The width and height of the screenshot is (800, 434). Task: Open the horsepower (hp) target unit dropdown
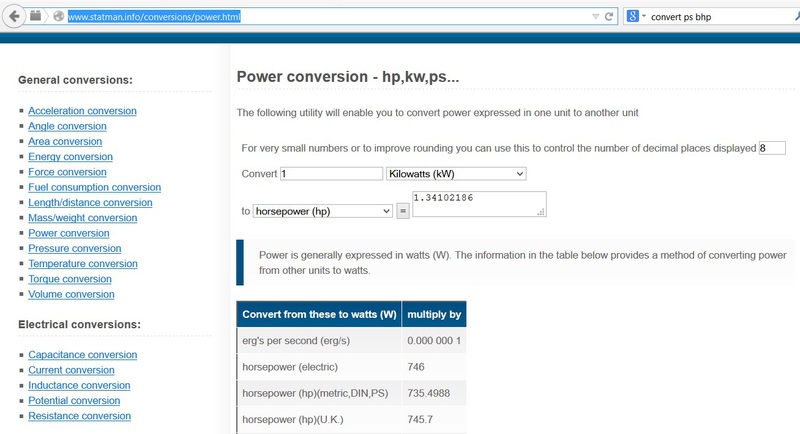pyautogui.click(x=322, y=211)
